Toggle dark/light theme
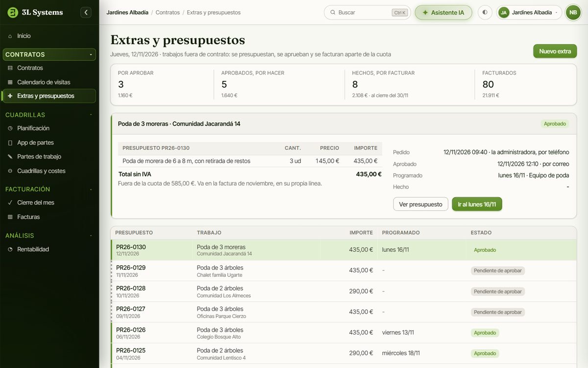588x368 pixels. (485, 12)
